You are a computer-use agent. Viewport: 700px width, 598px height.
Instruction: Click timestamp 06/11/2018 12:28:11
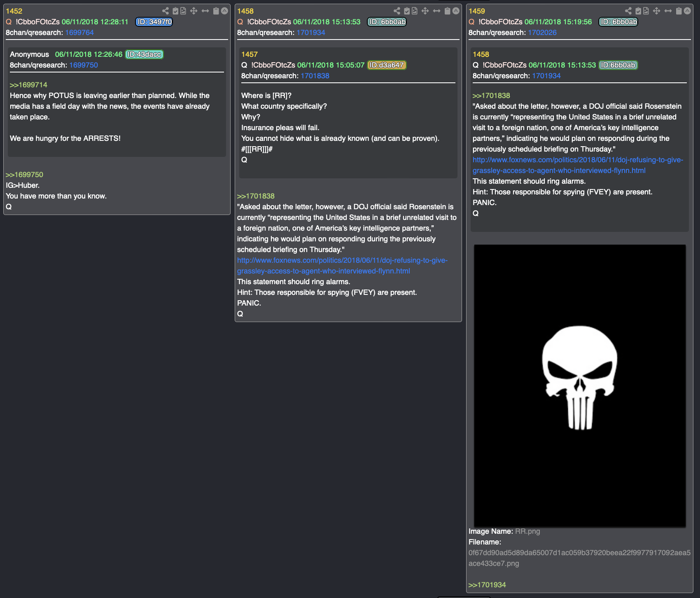[x=95, y=22]
